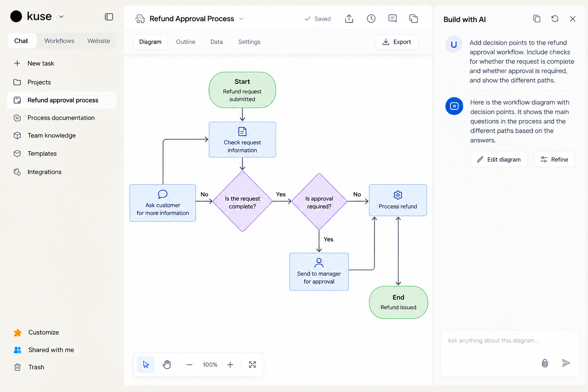Activate the hand pan tool
Viewport: 588px width, 392px height.
pyautogui.click(x=167, y=364)
